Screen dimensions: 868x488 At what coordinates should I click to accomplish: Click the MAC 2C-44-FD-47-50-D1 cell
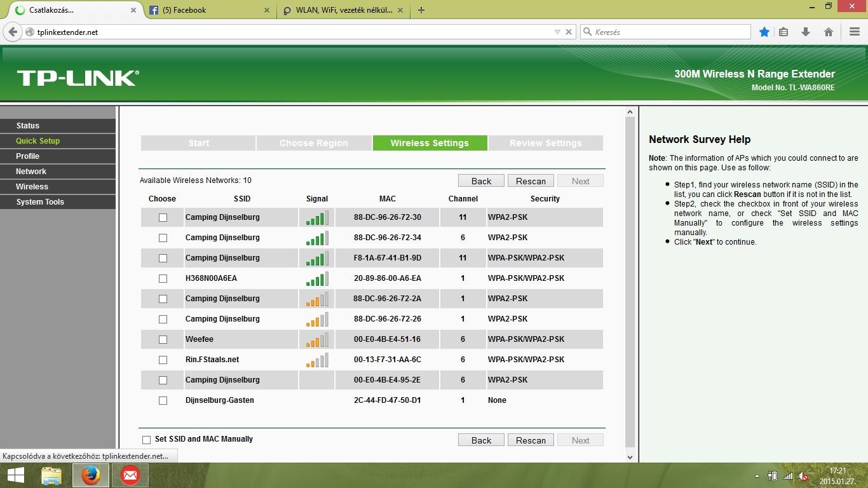pos(388,400)
